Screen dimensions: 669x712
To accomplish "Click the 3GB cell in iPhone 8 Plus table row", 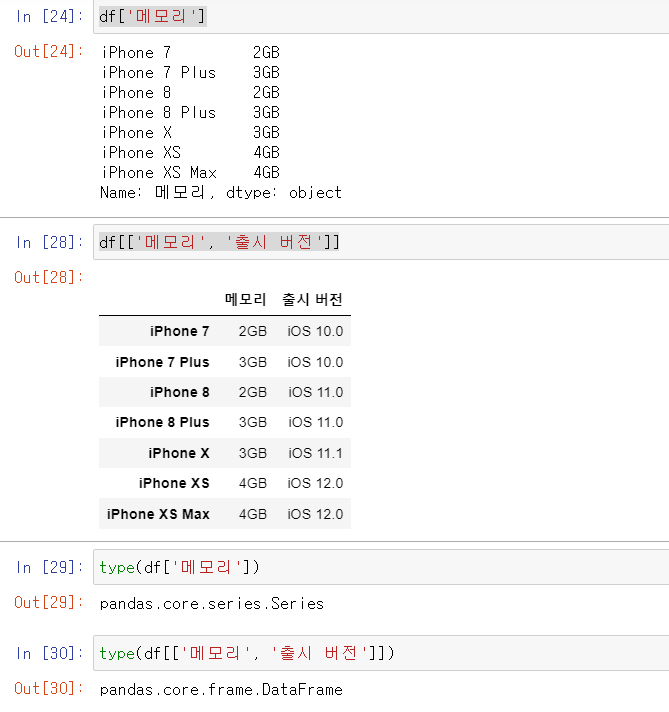I will [x=253, y=422].
